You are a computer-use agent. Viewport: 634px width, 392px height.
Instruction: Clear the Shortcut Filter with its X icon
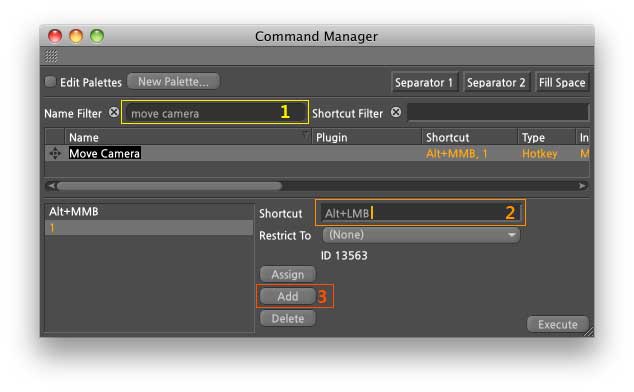[396, 112]
